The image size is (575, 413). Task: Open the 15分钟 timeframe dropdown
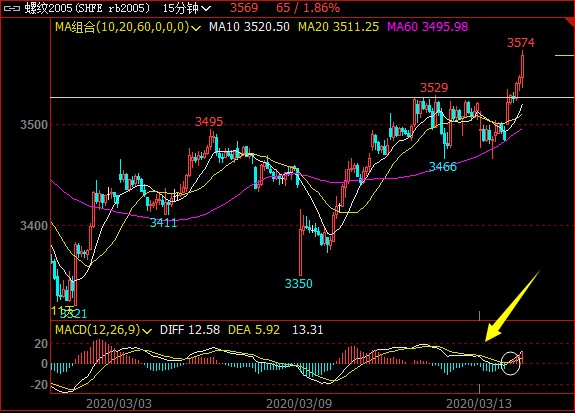(x=186, y=8)
